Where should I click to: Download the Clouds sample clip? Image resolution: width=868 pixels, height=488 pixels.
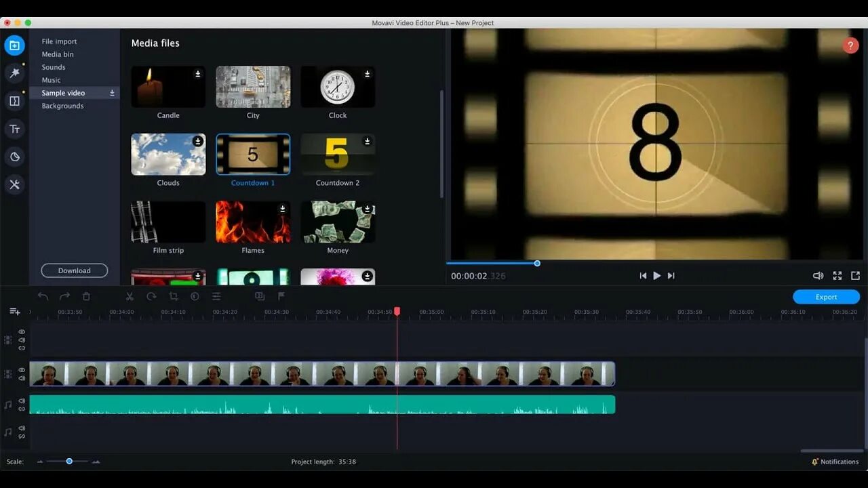198,141
